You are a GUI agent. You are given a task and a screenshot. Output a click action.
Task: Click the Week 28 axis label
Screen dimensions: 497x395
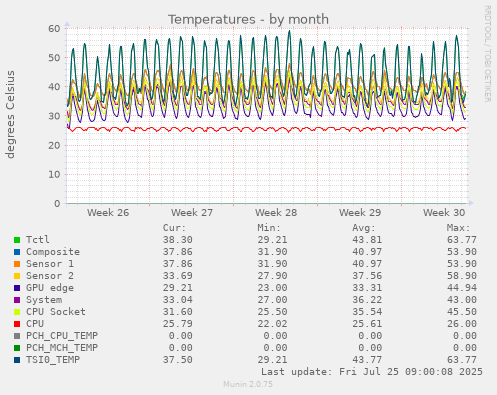276,213
